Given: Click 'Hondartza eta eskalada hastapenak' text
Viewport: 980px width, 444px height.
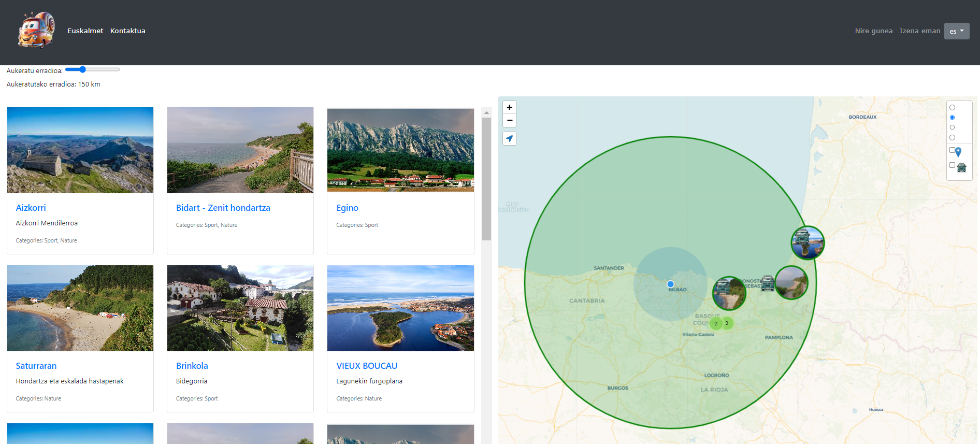Looking at the screenshot, I should tap(70, 381).
